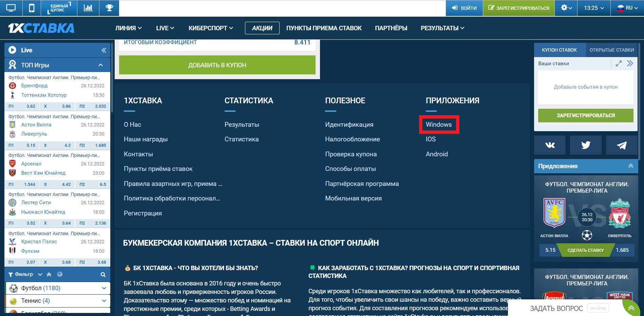Image resolution: width=644 pixels, height=316 pixels.
Task: Collapse bet slip with double right arrows
Action: [630, 64]
